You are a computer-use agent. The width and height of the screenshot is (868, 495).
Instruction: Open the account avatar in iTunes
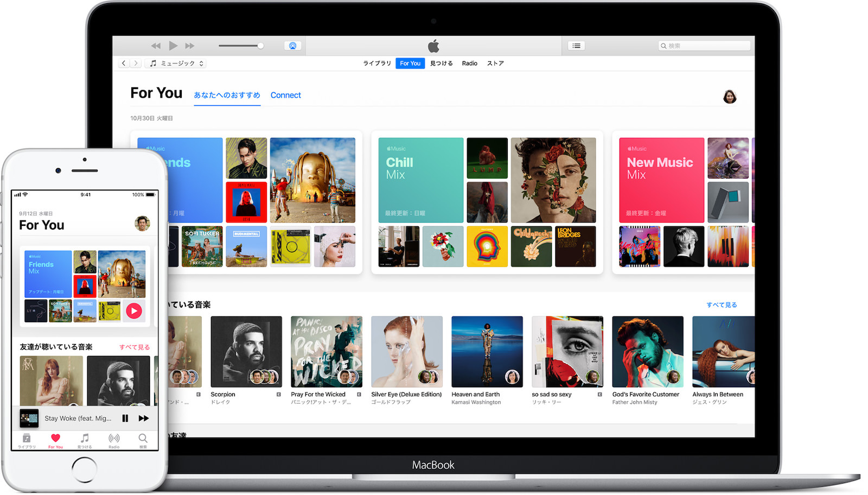coord(730,97)
